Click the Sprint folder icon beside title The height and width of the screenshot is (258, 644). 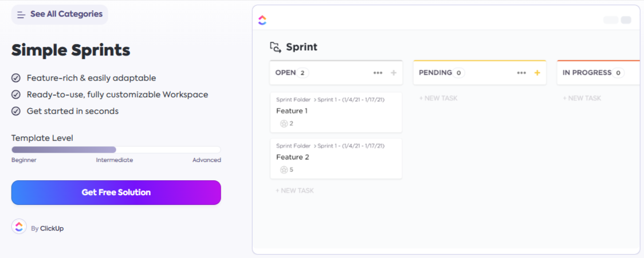276,47
